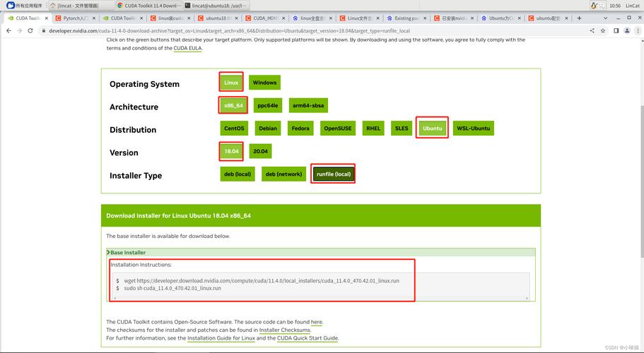Reload the CUDA download page

coord(30,31)
